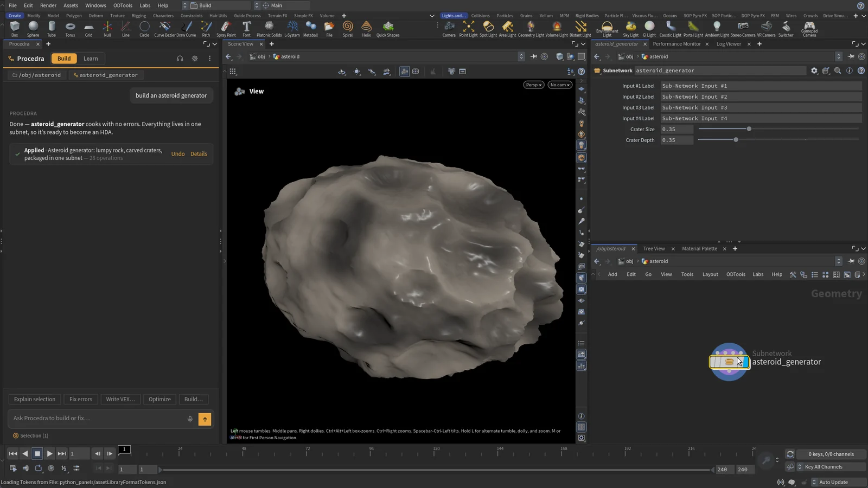Screen dimensions: 868x488
Task: Open the parameter pane gear menu
Action: pos(814,70)
